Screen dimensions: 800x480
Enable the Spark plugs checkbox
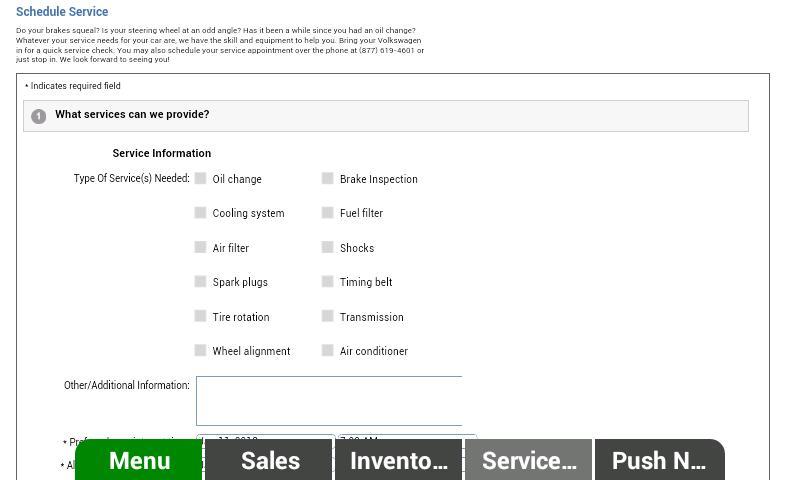(x=200, y=281)
